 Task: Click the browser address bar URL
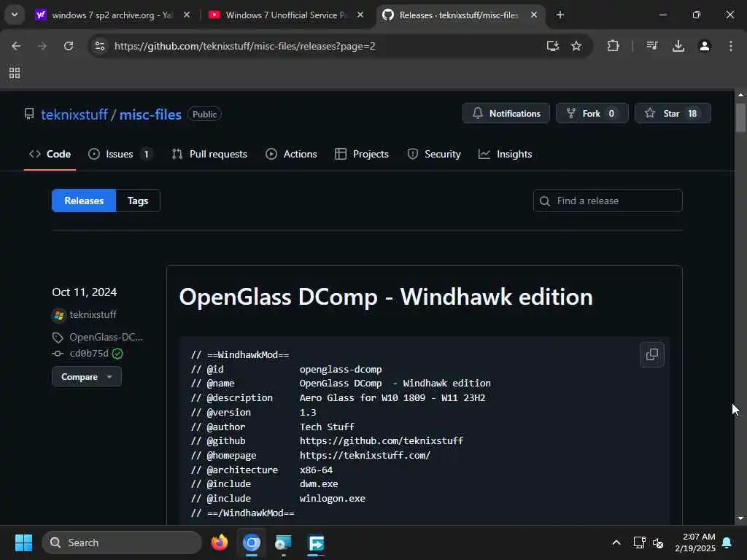pyautogui.click(x=245, y=46)
